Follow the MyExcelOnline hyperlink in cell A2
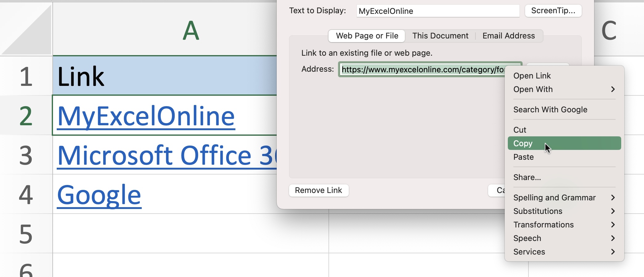 (x=145, y=115)
